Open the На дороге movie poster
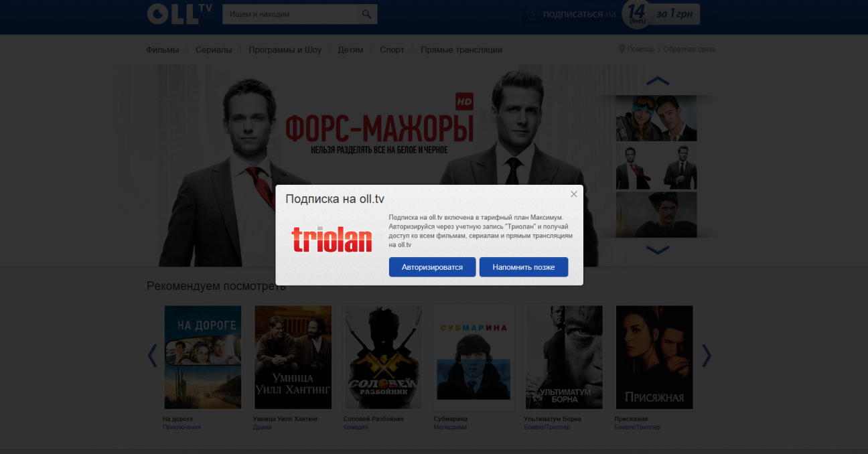The width and height of the screenshot is (868, 454). click(202, 358)
